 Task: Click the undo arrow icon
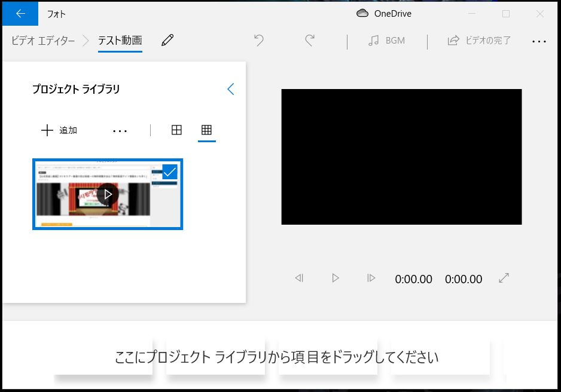pyautogui.click(x=258, y=41)
